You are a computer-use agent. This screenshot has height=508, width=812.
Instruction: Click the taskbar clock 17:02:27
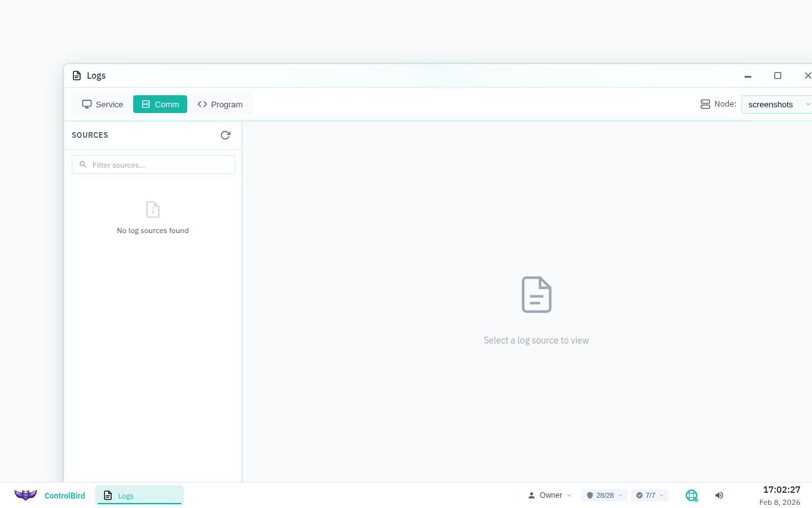tap(782, 490)
